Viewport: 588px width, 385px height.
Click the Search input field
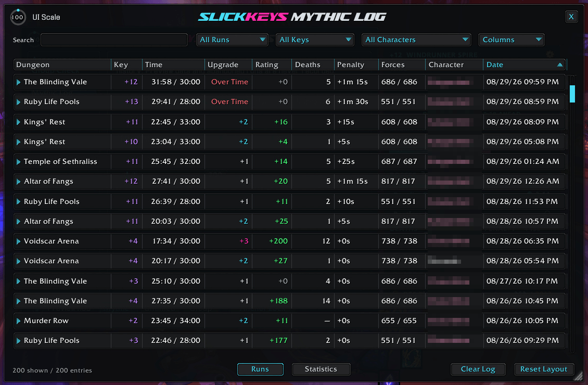coord(114,40)
